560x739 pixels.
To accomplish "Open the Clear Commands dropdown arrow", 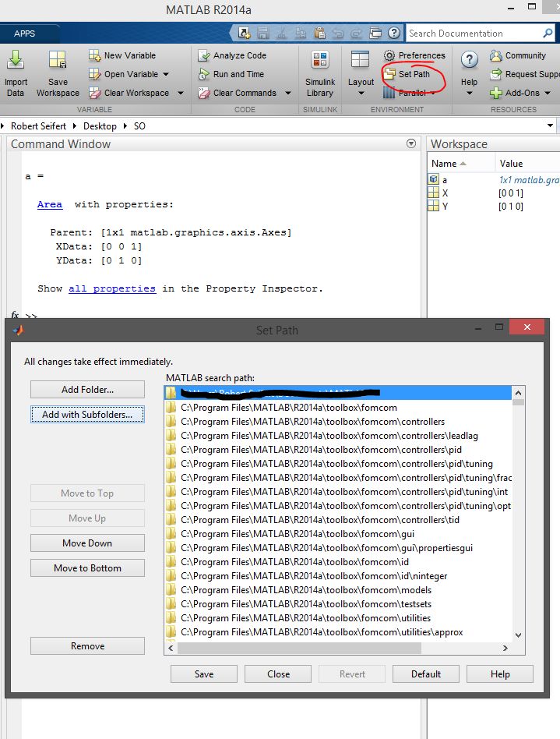I will [x=288, y=94].
